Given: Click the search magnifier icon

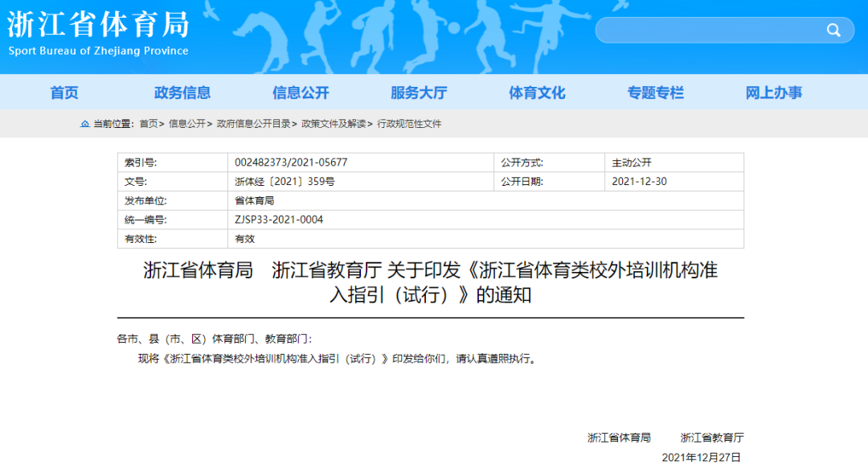Looking at the screenshot, I should point(833,30).
